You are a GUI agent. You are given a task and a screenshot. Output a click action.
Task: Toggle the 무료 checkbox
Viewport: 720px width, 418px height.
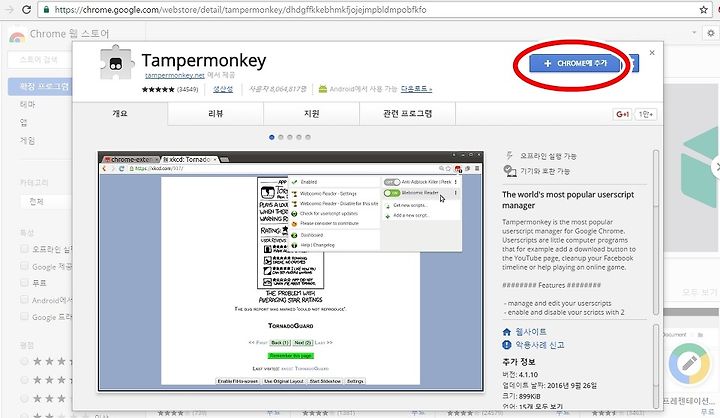pyautogui.click(x=24, y=283)
